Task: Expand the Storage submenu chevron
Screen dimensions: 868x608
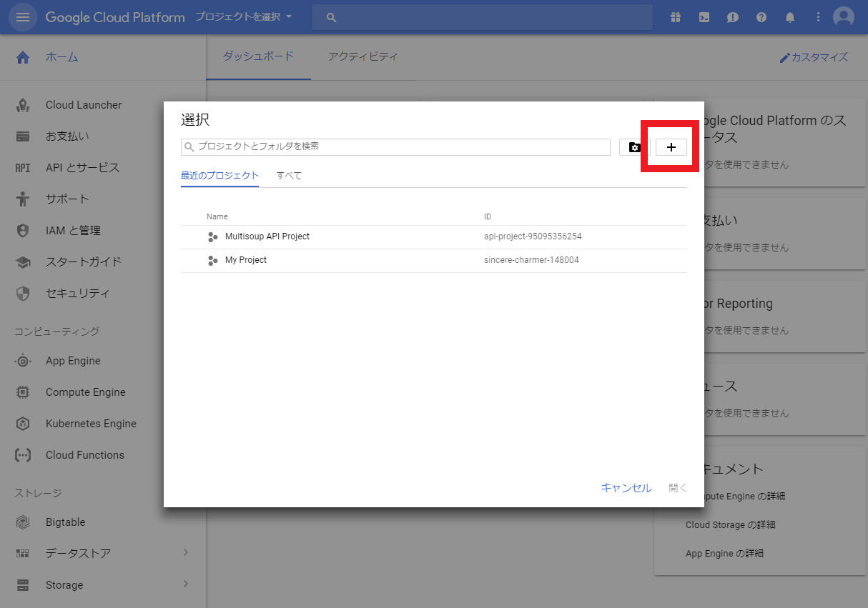Action: click(x=185, y=584)
